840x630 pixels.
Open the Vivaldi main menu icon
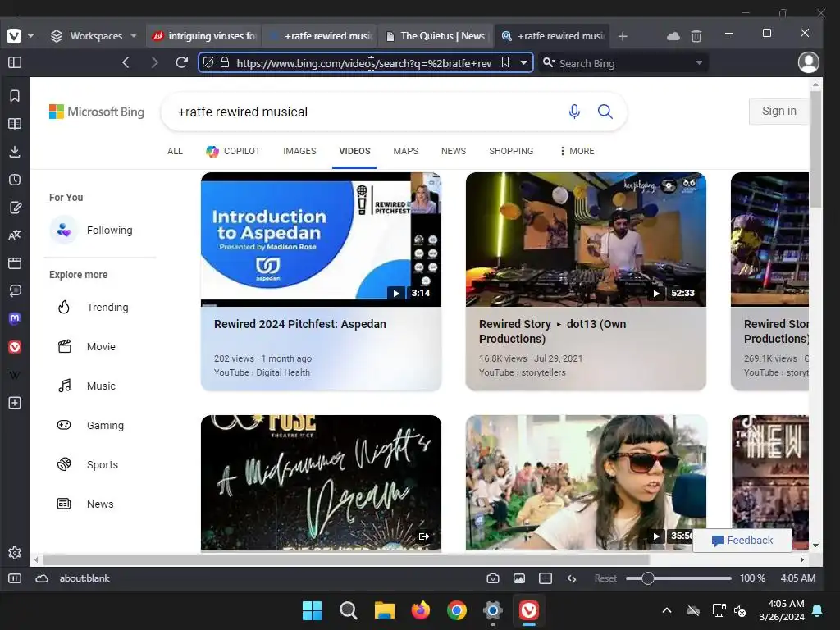click(14, 36)
